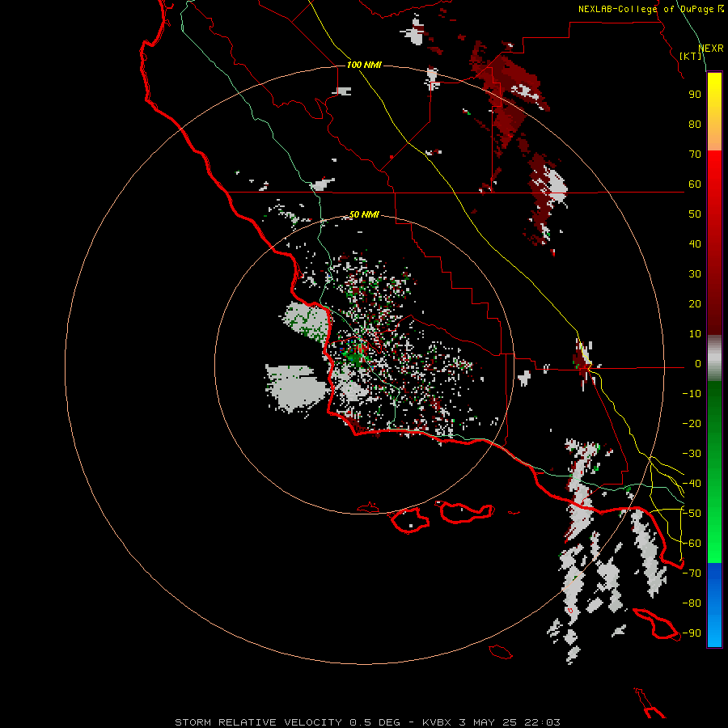Select the Storm Relative Velocity caption text
This screenshot has width=728, height=728.
367,722
